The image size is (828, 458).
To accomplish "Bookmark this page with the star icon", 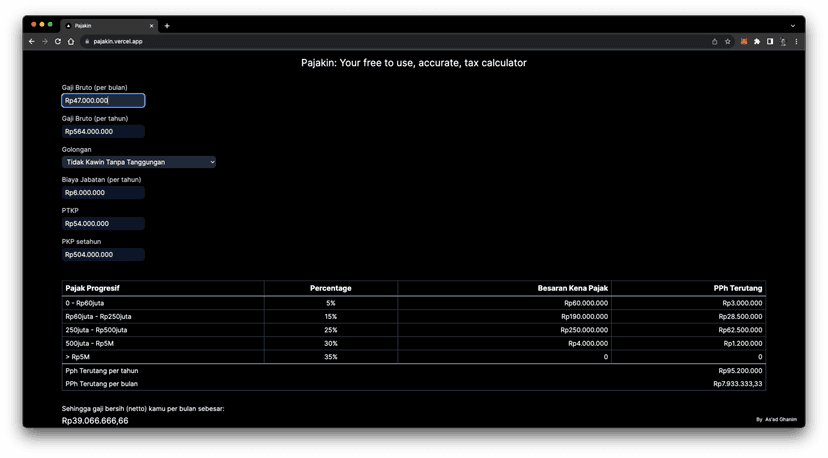I will pyautogui.click(x=728, y=41).
